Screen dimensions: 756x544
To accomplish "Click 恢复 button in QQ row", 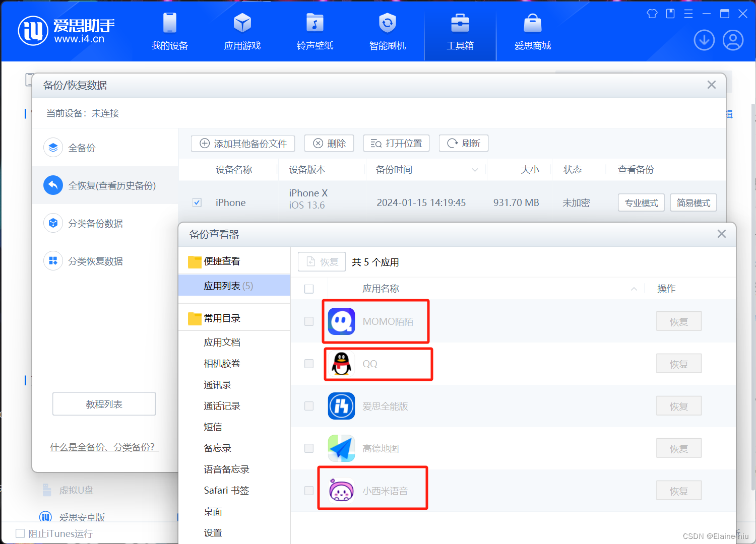I will 679,364.
